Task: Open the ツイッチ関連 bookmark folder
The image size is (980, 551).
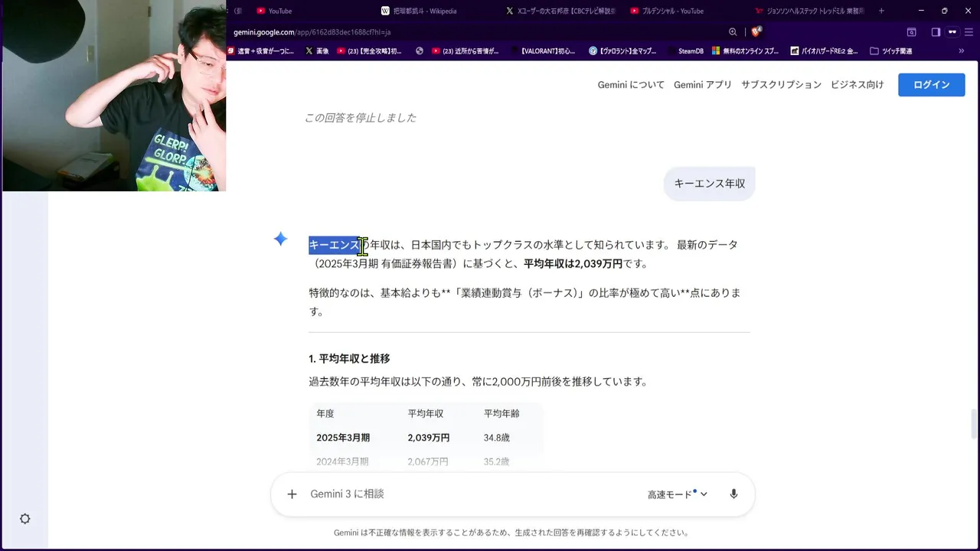Action: pyautogui.click(x=891, y=51)
